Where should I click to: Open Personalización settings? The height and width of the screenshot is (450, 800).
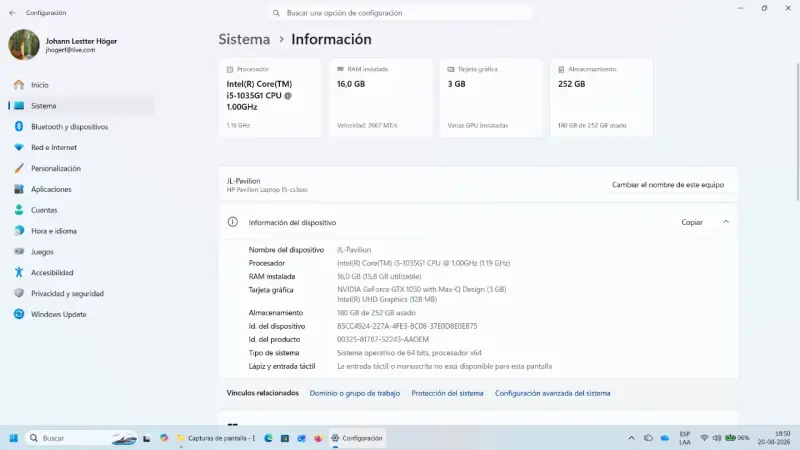(x=56, y=168)
